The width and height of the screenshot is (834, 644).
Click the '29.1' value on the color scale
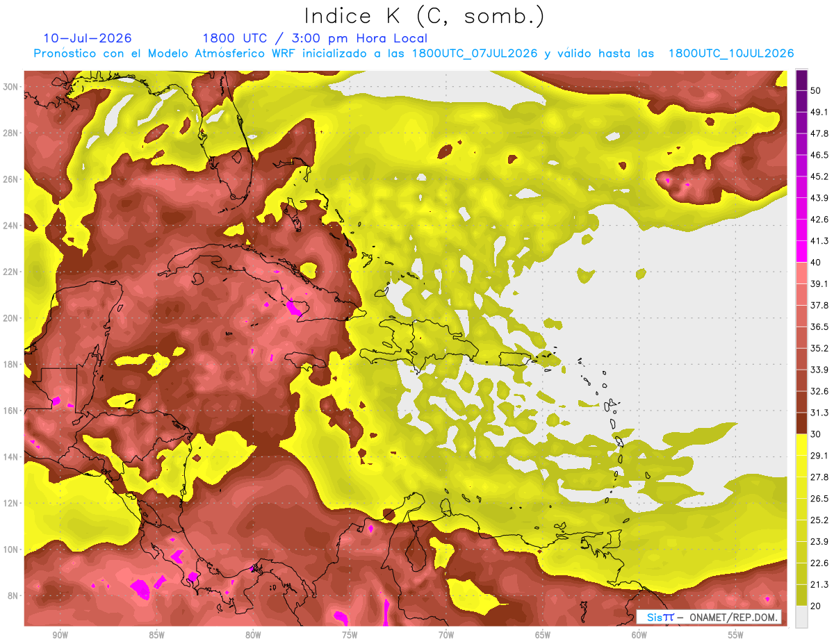[819, 456]
